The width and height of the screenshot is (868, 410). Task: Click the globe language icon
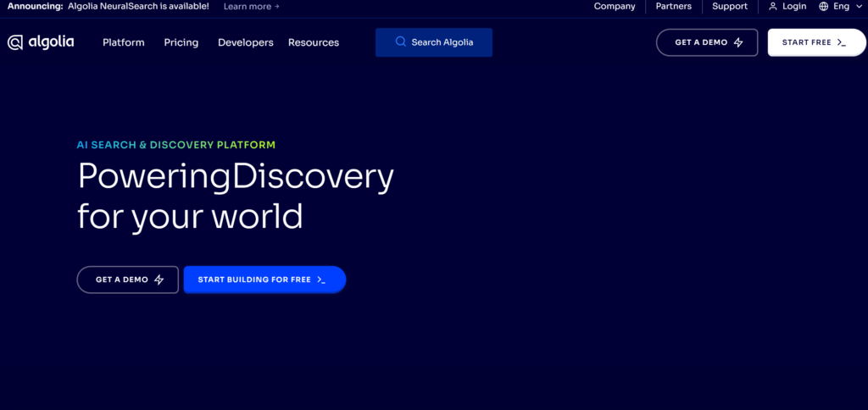pyautogui.click(x=824, y=7)
